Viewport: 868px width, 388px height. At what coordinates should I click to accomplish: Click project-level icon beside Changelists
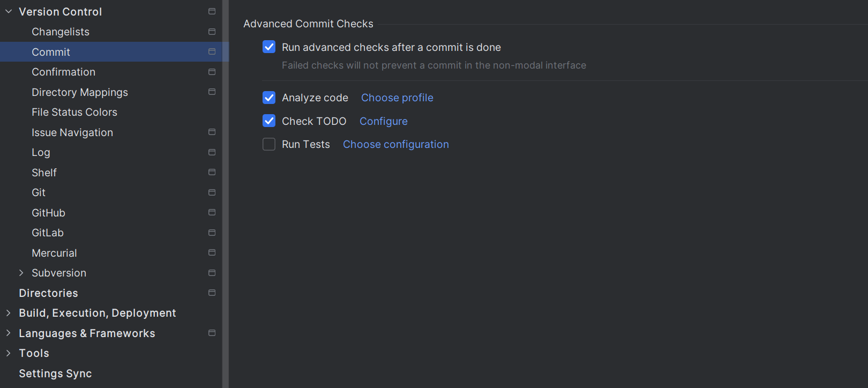212,32
